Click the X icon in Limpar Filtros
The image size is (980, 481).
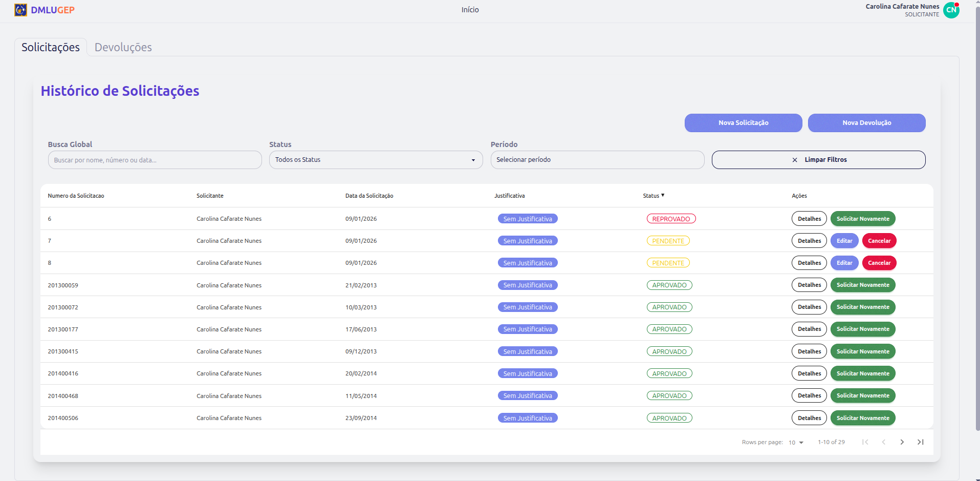coord(795,160)
